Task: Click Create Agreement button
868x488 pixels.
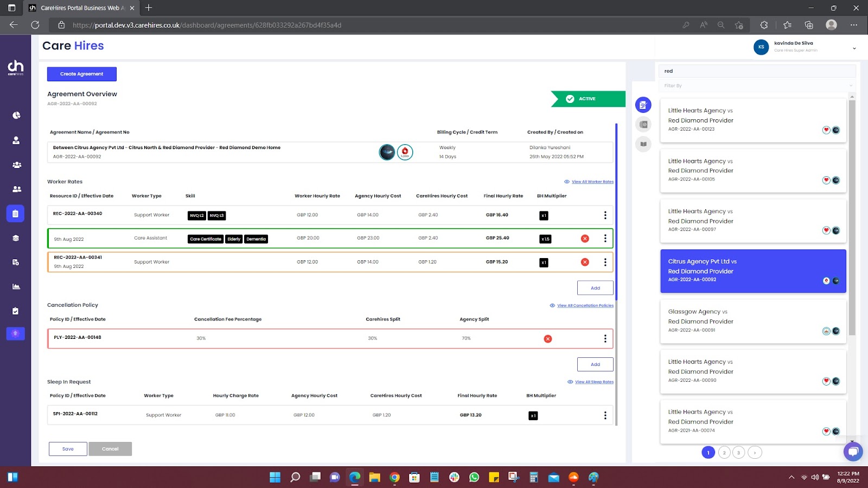Action: click(82, 74)
